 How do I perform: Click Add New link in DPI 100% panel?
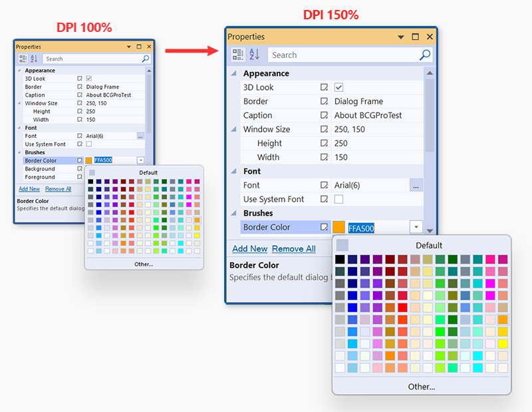[x=29, y=189]
